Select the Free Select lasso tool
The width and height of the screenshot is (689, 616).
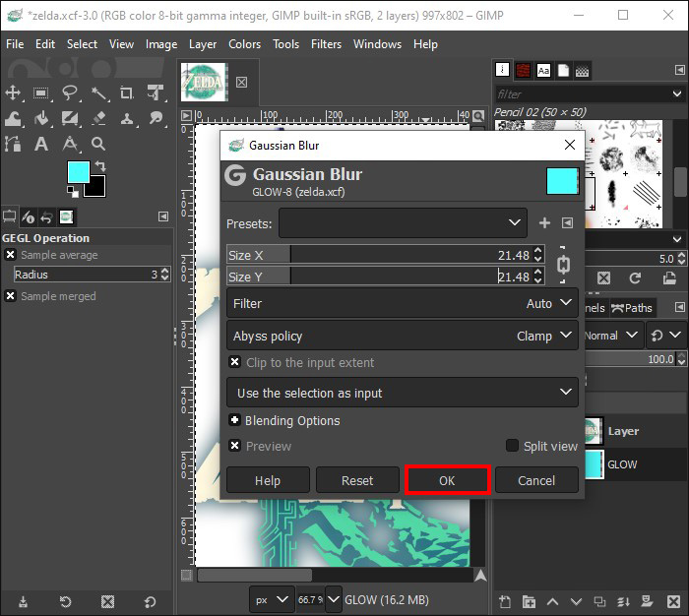coord(70,92)
